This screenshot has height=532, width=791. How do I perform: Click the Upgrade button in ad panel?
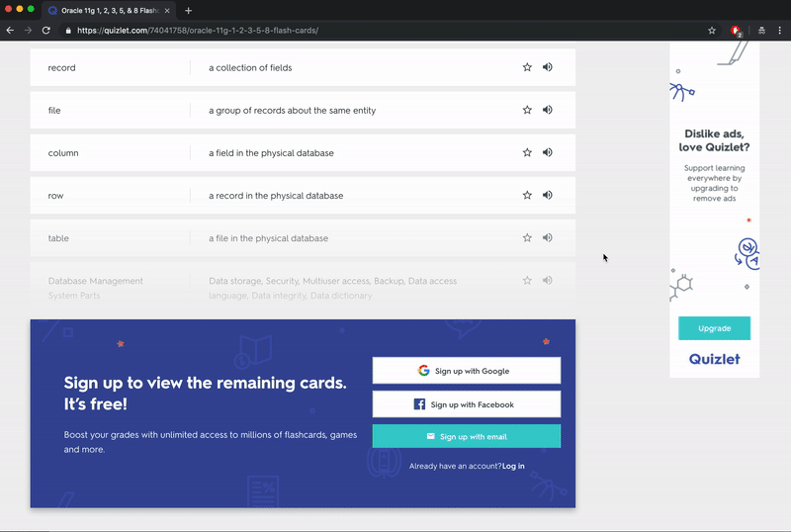tap(714, 328)
